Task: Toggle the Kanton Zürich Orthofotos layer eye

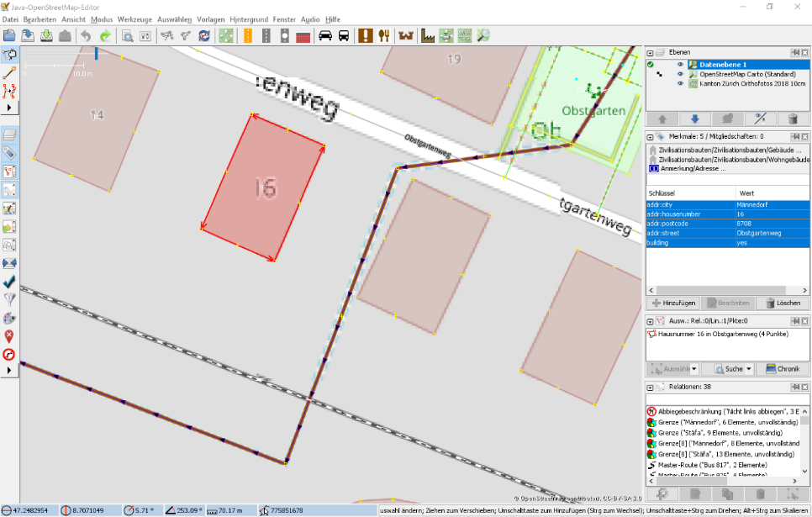Action: [681, 84]
